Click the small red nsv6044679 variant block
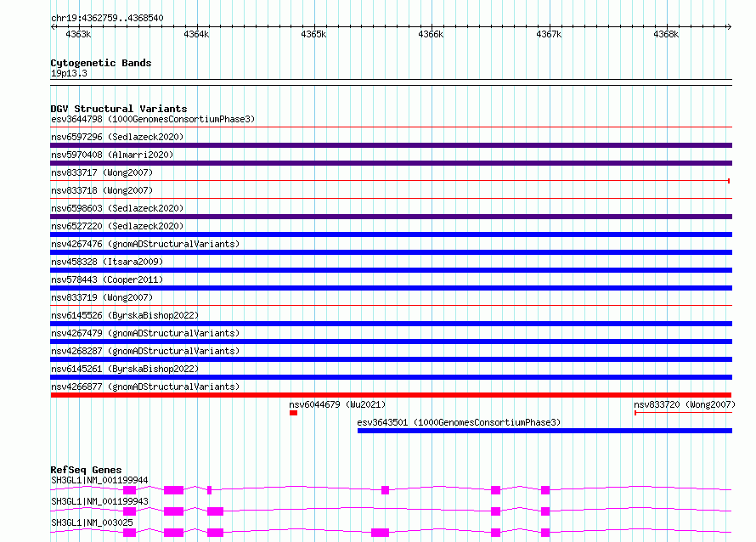The width and height of the screenshot is (756, 542). point(293,413)
